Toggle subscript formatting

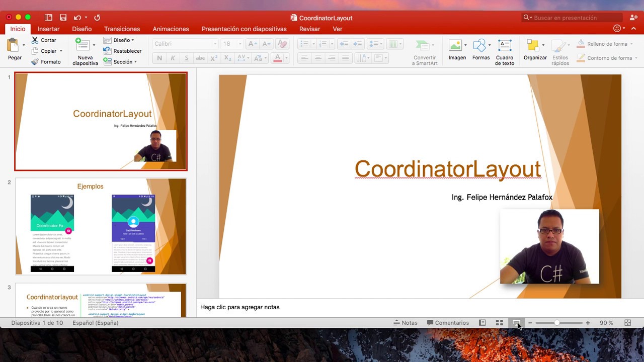point(227,58)
